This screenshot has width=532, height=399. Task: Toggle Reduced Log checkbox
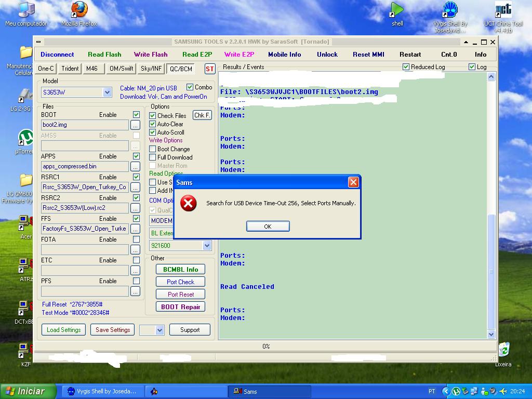pos(406,67)
